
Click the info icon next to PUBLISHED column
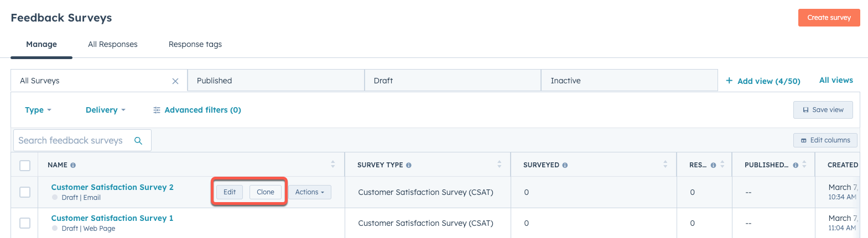(796, 165)
